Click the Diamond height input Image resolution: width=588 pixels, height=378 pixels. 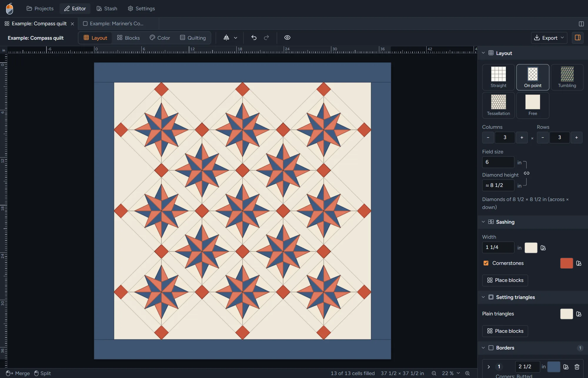[498, 185]
